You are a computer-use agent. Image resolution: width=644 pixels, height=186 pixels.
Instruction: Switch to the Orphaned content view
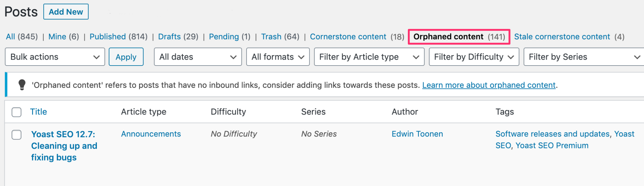click(448, 37)
